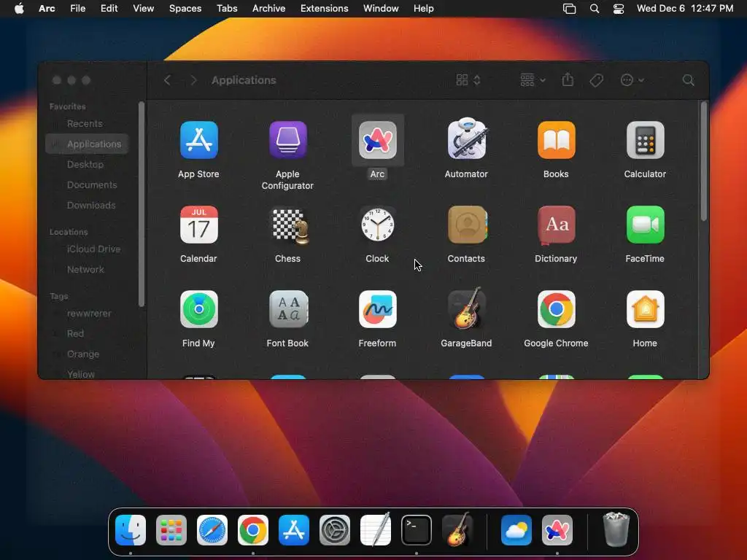This screenshot has height=560, width=747.
Task: Select the Clock app icon
Action: (377, 225)
